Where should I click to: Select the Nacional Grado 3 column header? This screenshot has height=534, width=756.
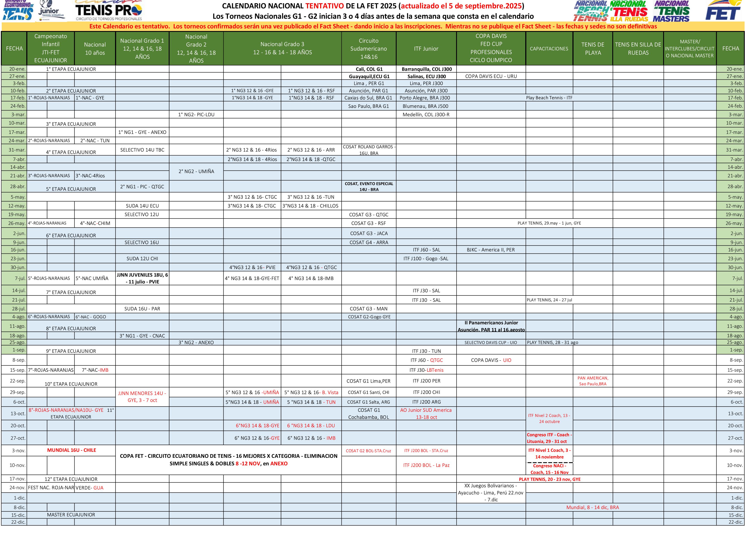[282, 48]
